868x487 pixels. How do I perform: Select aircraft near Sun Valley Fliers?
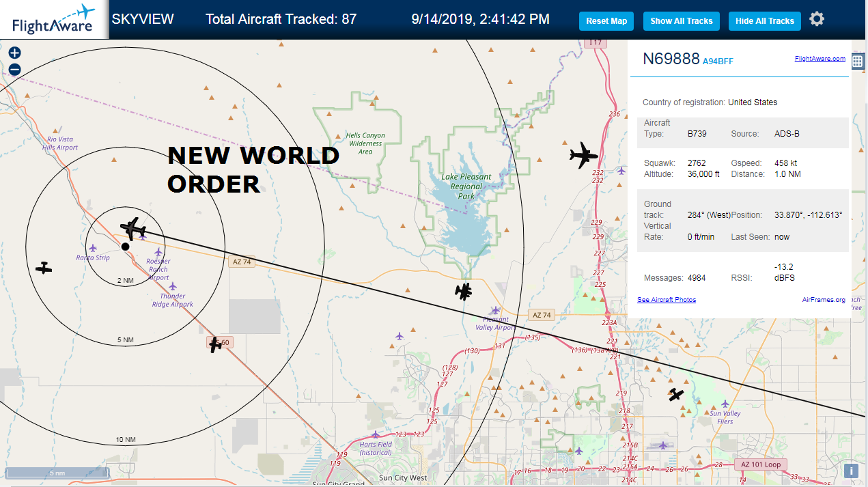pos(676,394)
